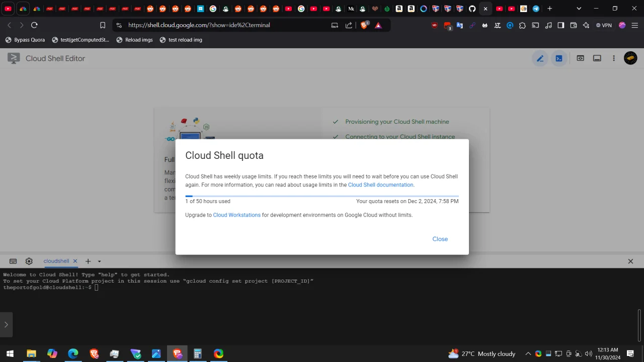Open the LT LanguageTool extension icon

[x=497, y=25]
